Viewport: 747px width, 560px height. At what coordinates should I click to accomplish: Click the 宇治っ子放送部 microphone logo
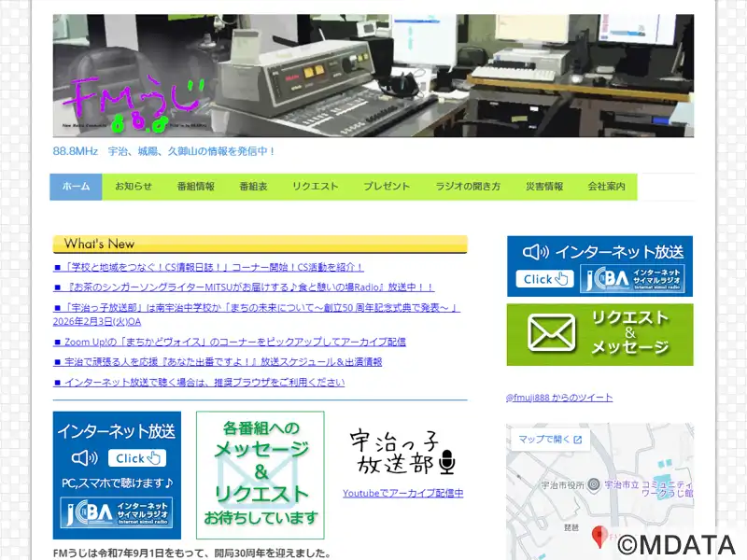[x=402, y=453]
